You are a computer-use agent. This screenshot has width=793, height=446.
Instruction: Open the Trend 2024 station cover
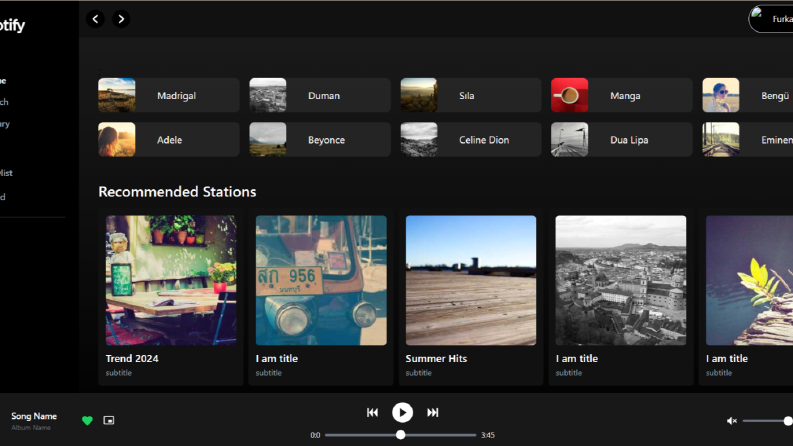[171, 281]
